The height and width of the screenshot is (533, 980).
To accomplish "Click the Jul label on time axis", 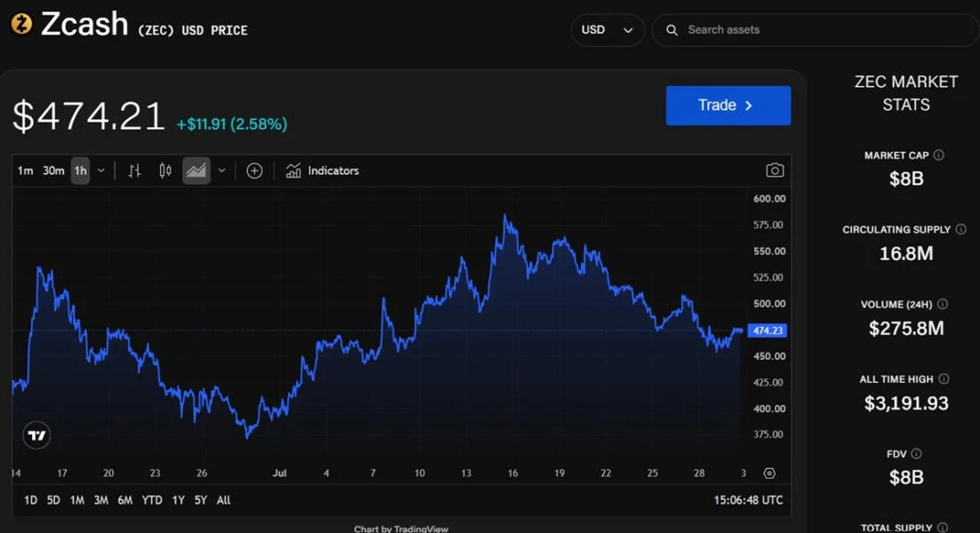I will tap(279, 473).
